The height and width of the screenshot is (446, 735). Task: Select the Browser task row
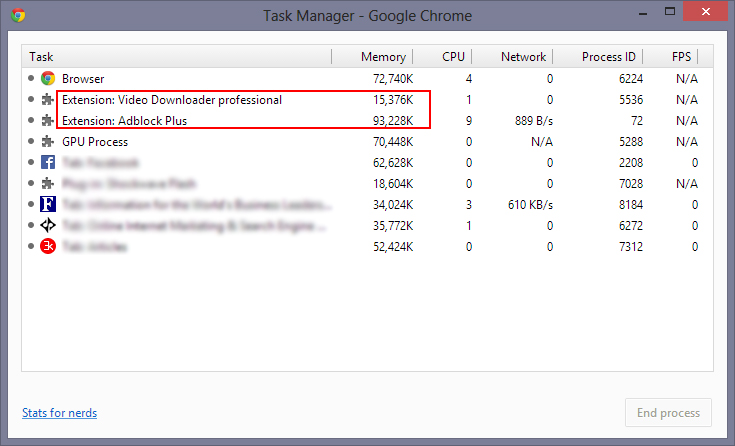tap(368, 78)
